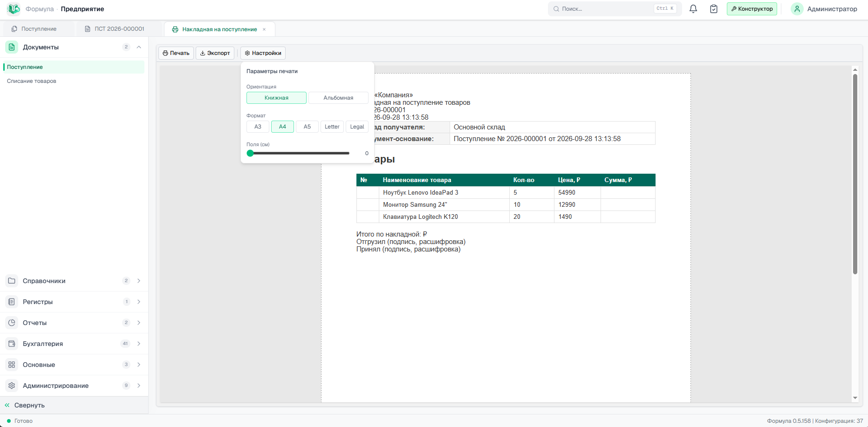Choose A4 paper format
The image size is (868, 427).
tap(282, 127)
